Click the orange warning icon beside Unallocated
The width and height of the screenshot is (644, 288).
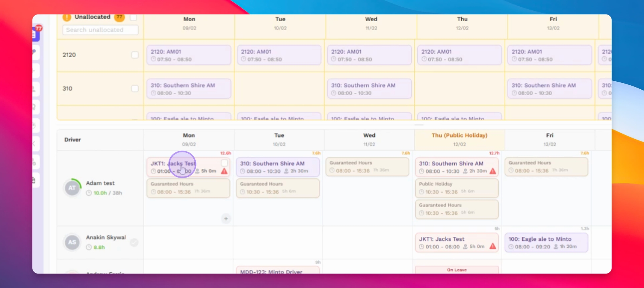coord(67,17)
